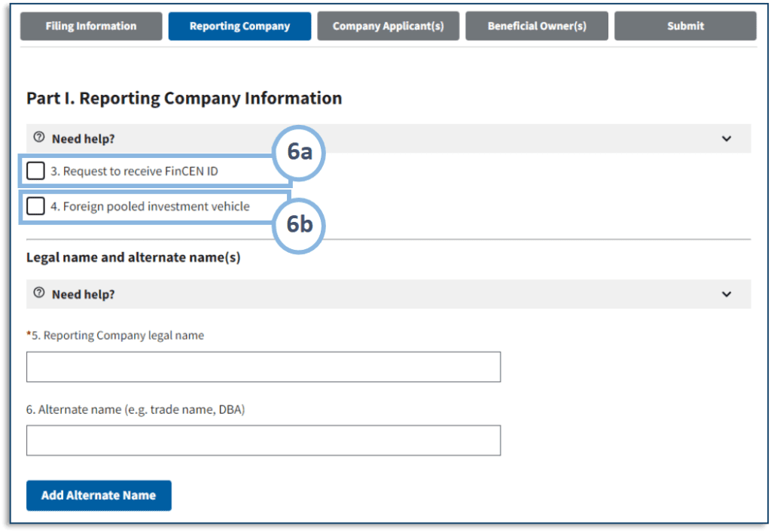Select the Reporting Company tab

click(239, 26)
